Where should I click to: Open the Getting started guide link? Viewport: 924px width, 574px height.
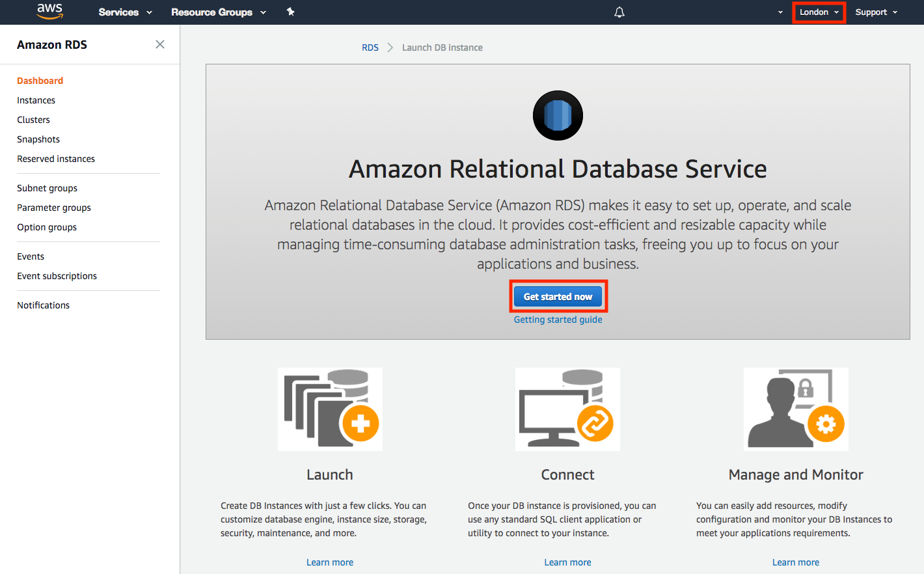click(558, 320)
